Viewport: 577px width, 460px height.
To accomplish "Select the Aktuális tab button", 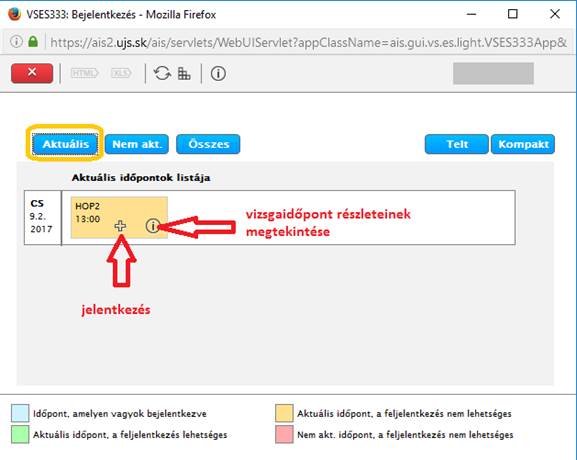I will (65, 144).
